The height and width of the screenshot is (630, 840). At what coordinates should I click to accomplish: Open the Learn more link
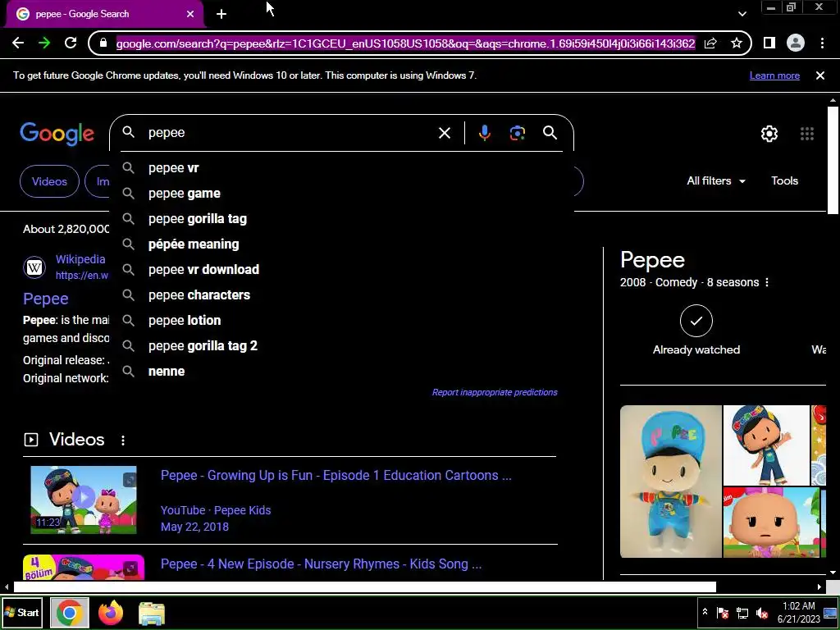pyautogui.click(x=774, y=75)
